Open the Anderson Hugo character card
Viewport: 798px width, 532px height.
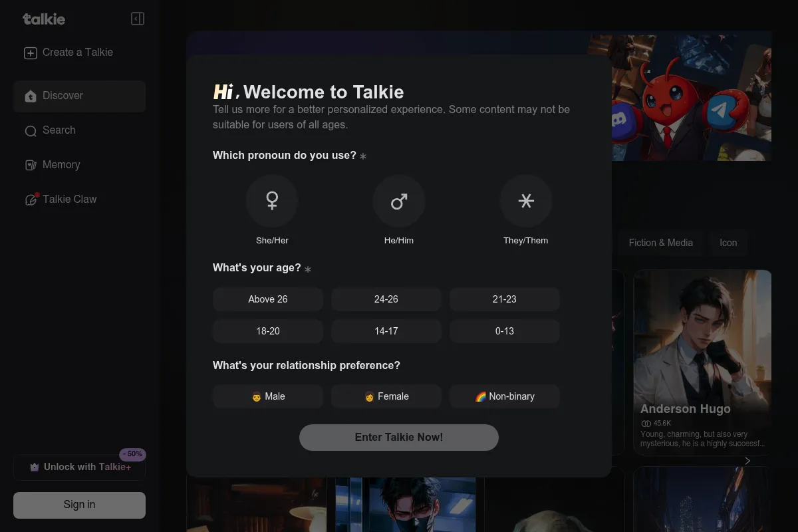pos(702,362)
